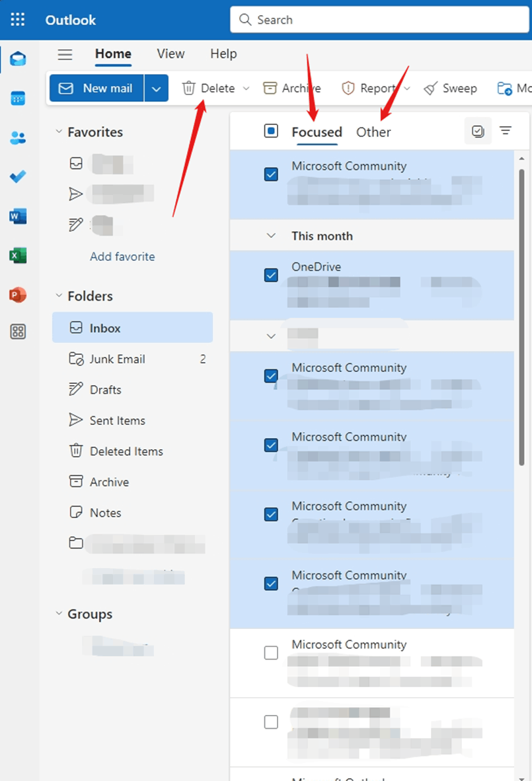The height and width of the screenshot is (781, 532).
Task: Uncheck the first Microsoft Community message
Action: click(271, 174)
